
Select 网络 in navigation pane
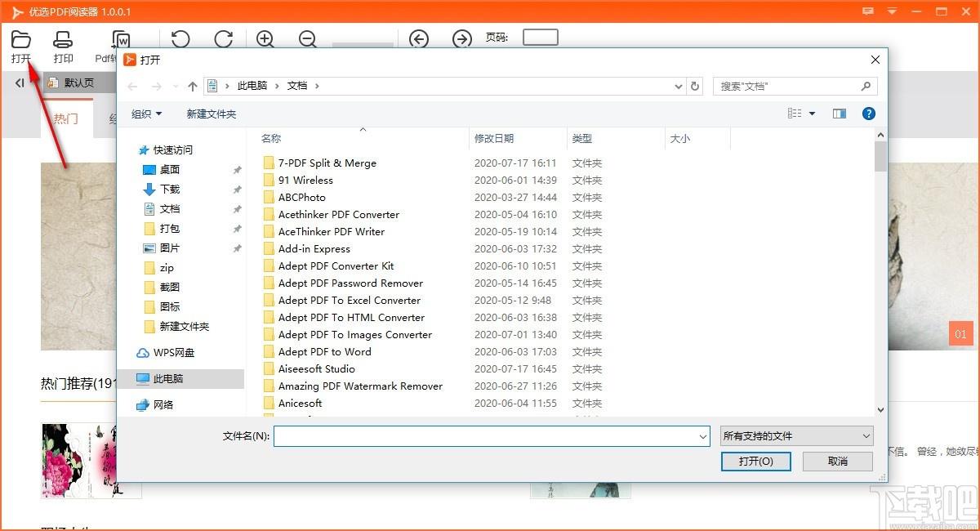155,405
